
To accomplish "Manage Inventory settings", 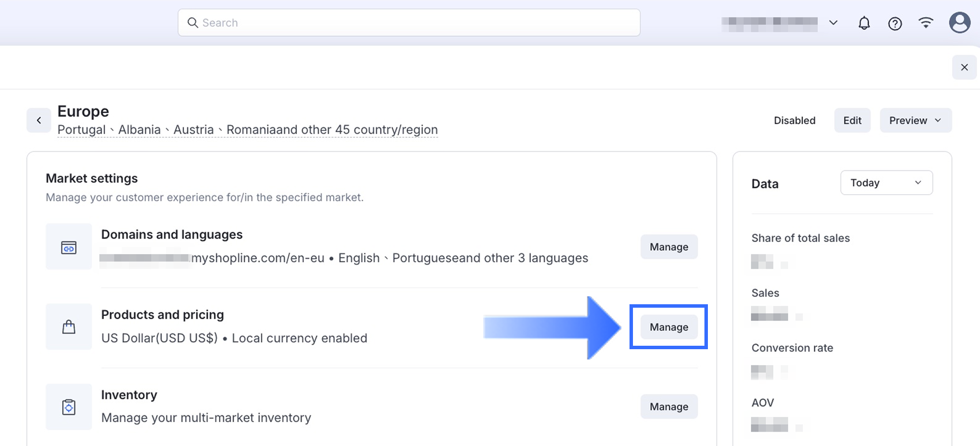I will pyautogui.click(x=669, y=407).
